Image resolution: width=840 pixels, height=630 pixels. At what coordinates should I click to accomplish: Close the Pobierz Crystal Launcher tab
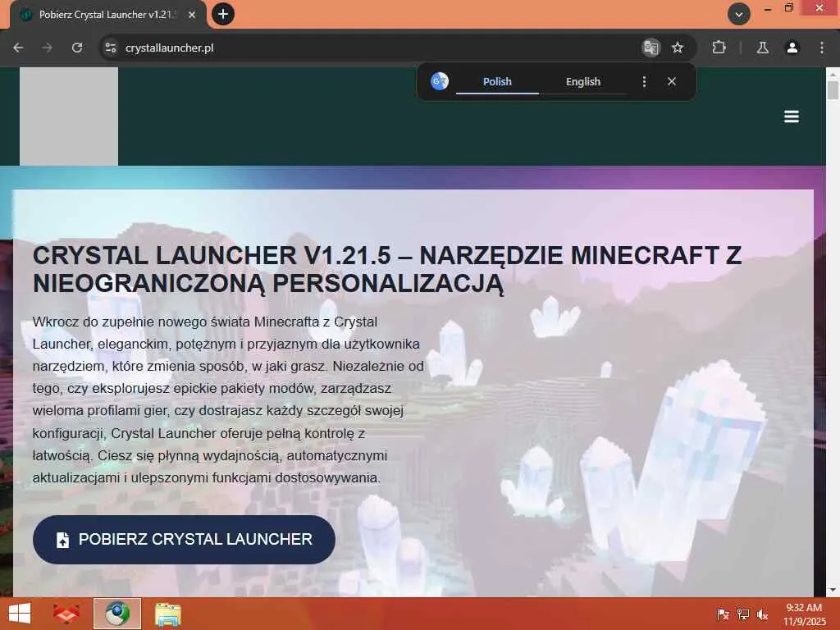(192, 15)
